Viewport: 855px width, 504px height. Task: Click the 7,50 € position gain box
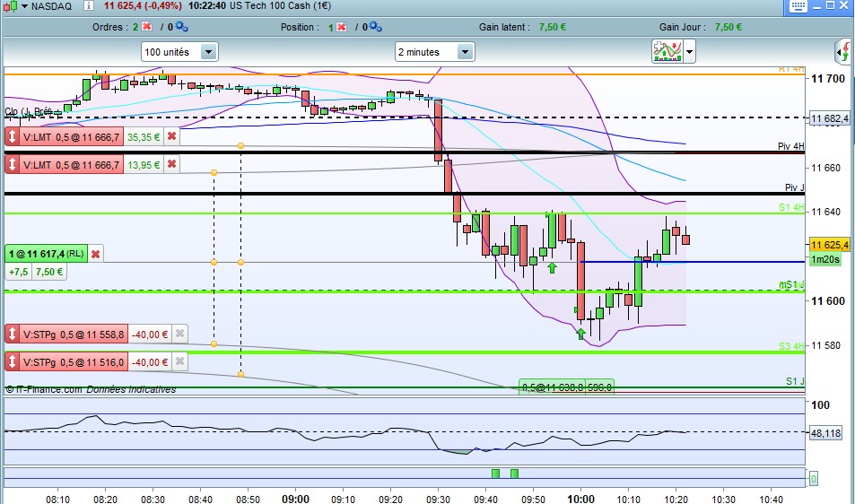pos(49,272)
